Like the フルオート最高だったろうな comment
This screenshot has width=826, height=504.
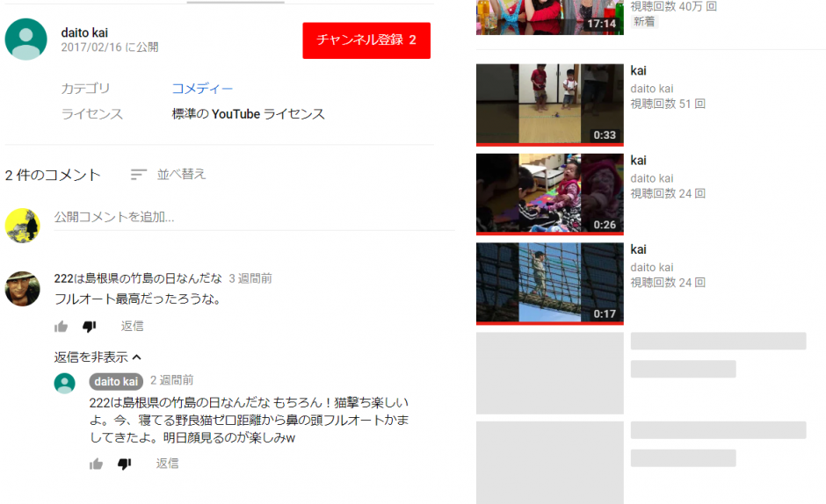(x=61, y=327)
